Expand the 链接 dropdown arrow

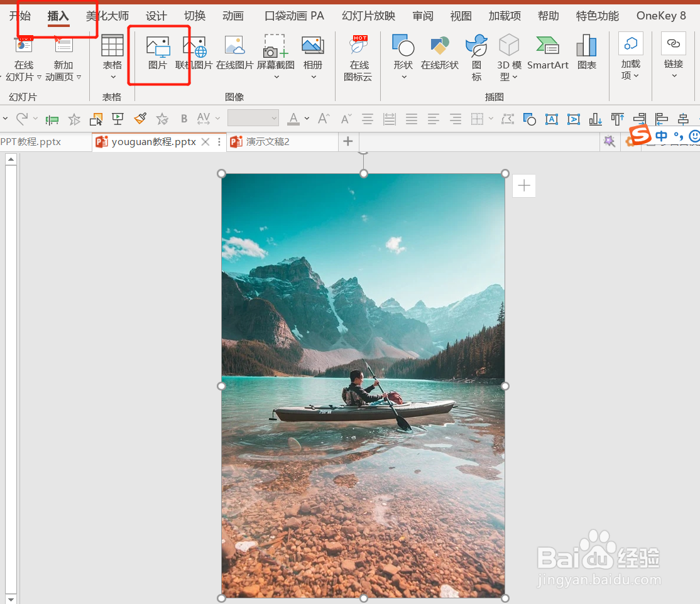[x=674, y=76]
